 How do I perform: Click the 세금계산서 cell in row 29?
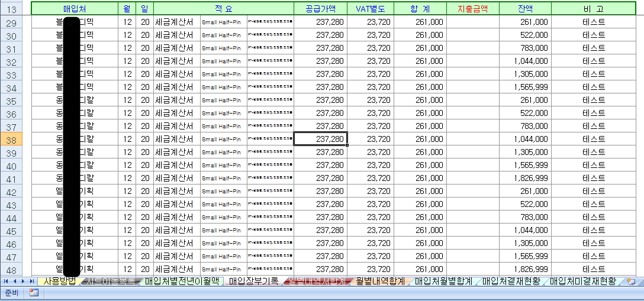(x=176, y=22)
